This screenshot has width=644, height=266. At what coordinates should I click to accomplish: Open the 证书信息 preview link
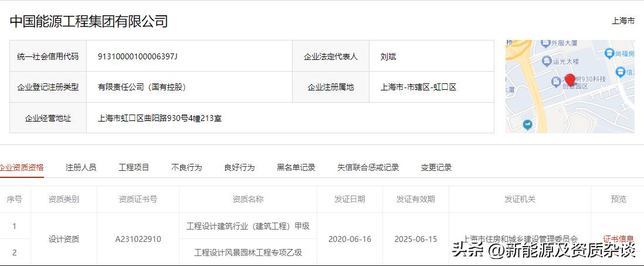(618, 238)
